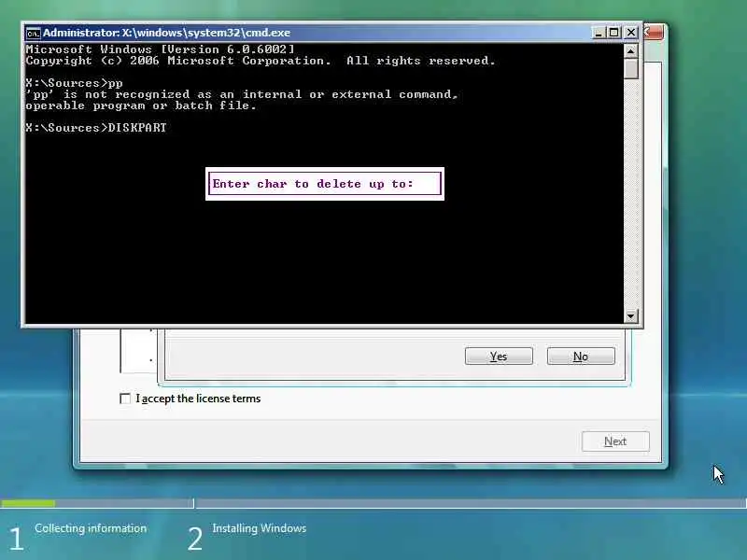Check I accept the license terms
This screenshot has height=560, width=747.
125,399
